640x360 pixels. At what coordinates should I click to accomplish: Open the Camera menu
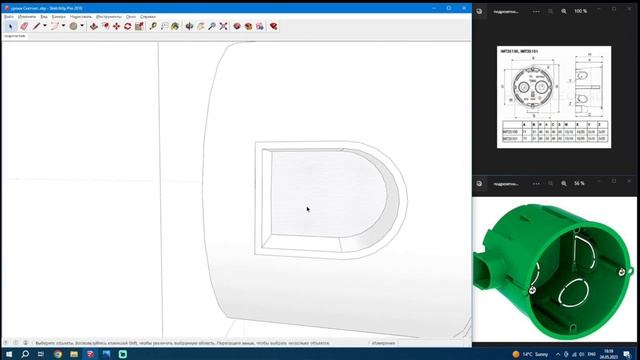click(59, 17)
